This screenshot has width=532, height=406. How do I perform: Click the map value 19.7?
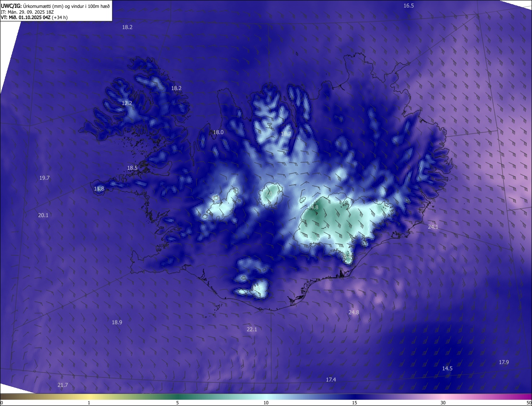click(44, 178)
